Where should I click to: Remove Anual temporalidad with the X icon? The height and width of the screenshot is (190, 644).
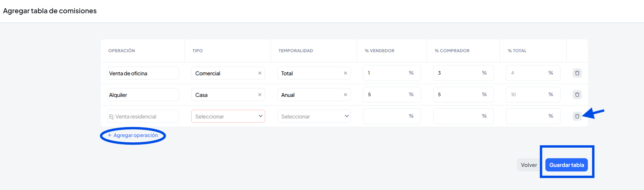click(346, 95)
